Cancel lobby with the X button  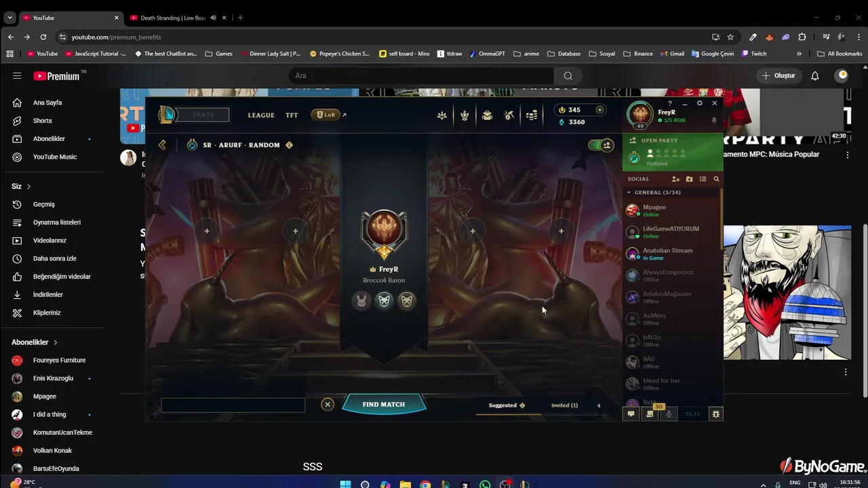328,405
